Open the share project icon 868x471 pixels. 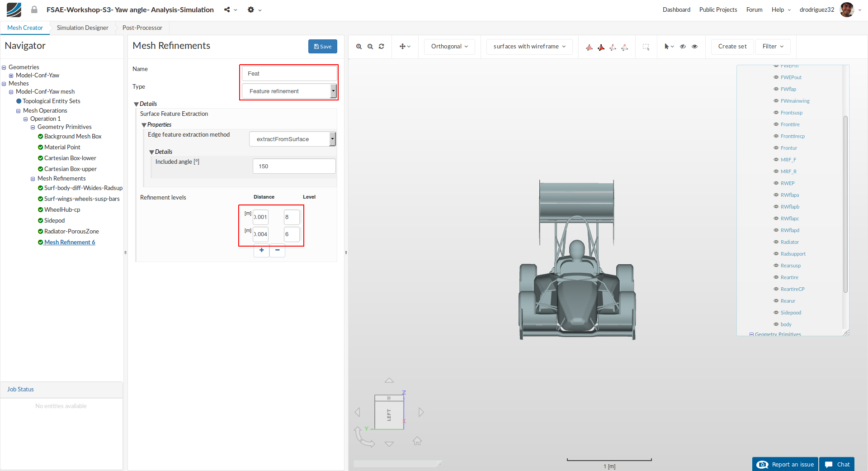pos(227,10)
